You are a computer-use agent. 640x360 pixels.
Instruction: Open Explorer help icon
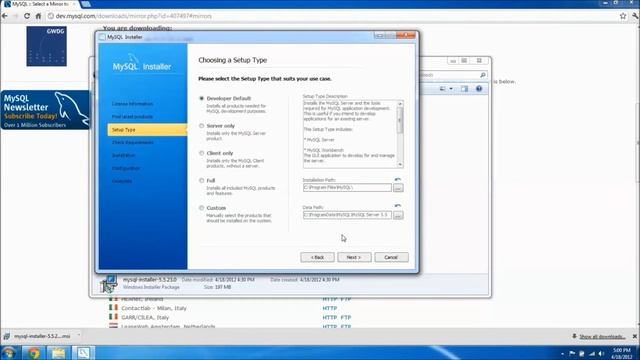click(x=479, y=89)
